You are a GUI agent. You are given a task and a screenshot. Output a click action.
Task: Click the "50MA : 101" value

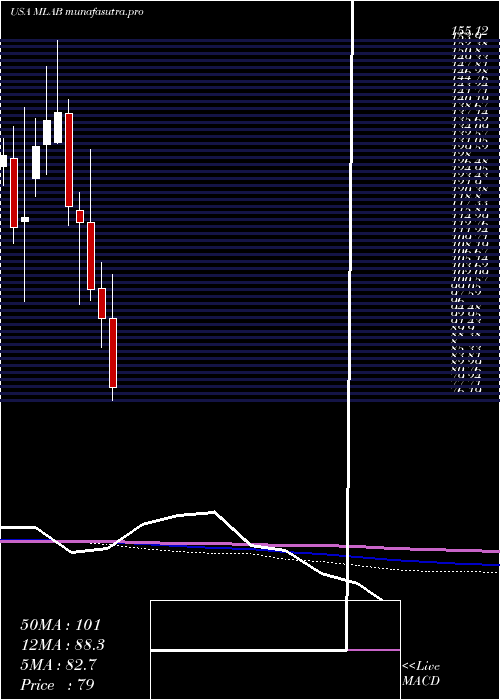click(61, 625)
